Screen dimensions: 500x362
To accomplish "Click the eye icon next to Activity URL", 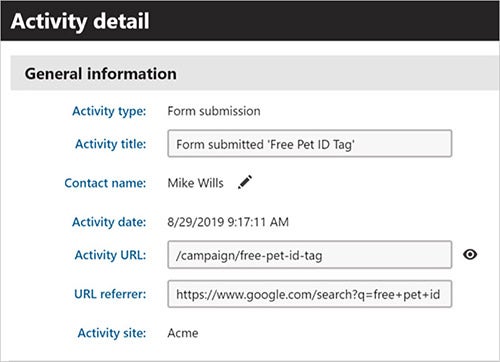I will click(x=470, y=255).
